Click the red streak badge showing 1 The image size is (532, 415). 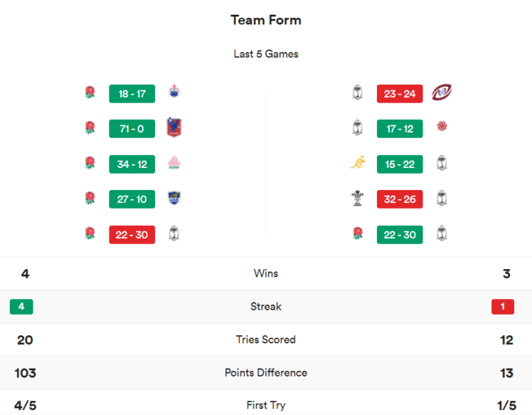(x=503, y=307)
